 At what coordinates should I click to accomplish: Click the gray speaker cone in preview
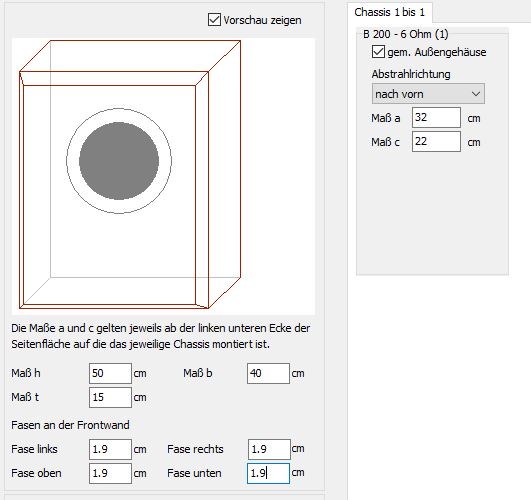point(119,161)
